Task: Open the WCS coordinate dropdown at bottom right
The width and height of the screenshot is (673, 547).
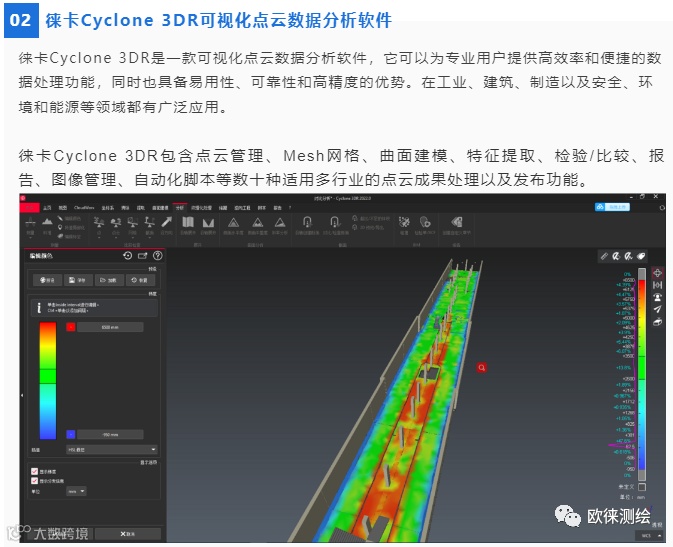Action: coord(649,536)
